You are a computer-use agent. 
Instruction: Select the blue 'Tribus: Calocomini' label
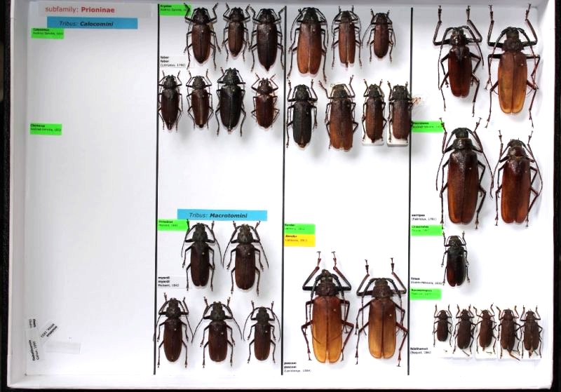coord(92,23)
